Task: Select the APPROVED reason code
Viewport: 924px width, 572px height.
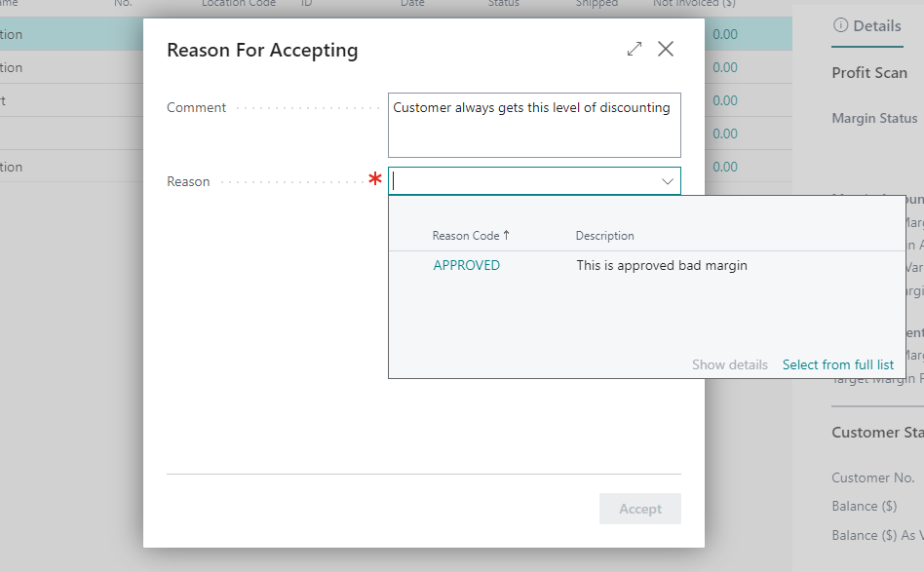Action: pyautogui.click(x=466, y=265)
